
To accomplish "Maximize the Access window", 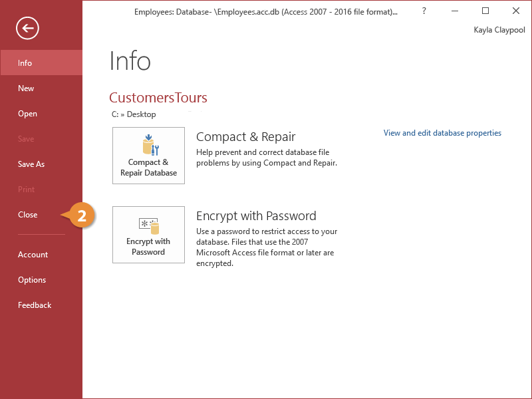I will pyautogui.click(x=485, y=11).
